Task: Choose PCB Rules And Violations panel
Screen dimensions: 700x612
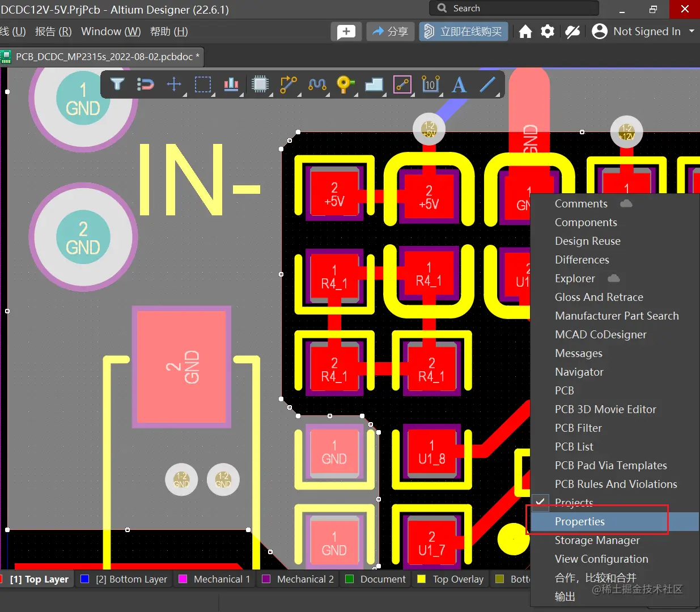Action: [615, 484]
